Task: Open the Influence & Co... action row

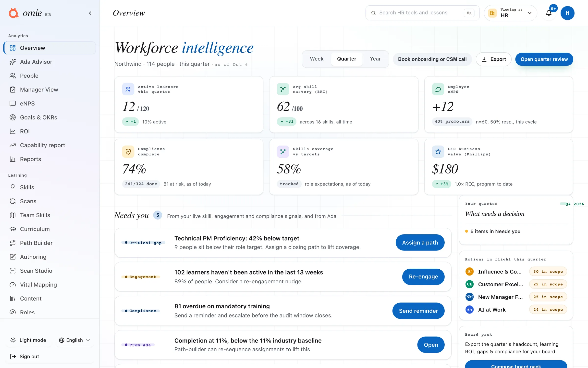Action: [x=516, y=272]
